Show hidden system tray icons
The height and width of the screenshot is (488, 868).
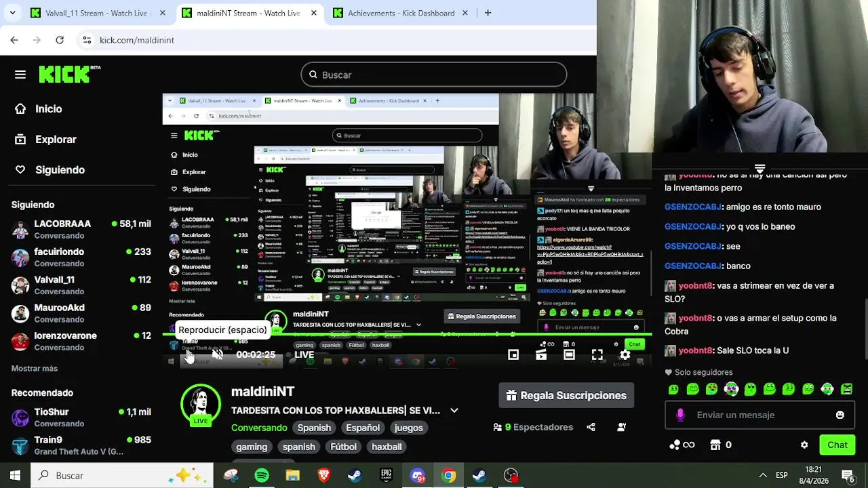point(763,476)
